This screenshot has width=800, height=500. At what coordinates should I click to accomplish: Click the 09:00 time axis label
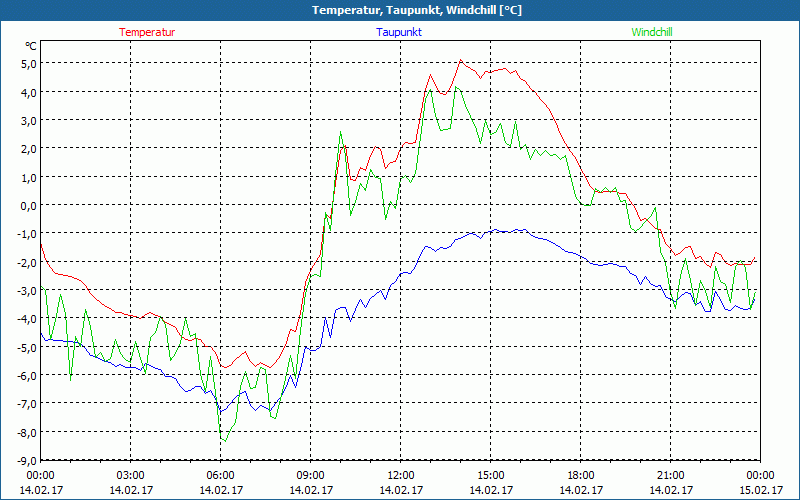click(311, 475)
